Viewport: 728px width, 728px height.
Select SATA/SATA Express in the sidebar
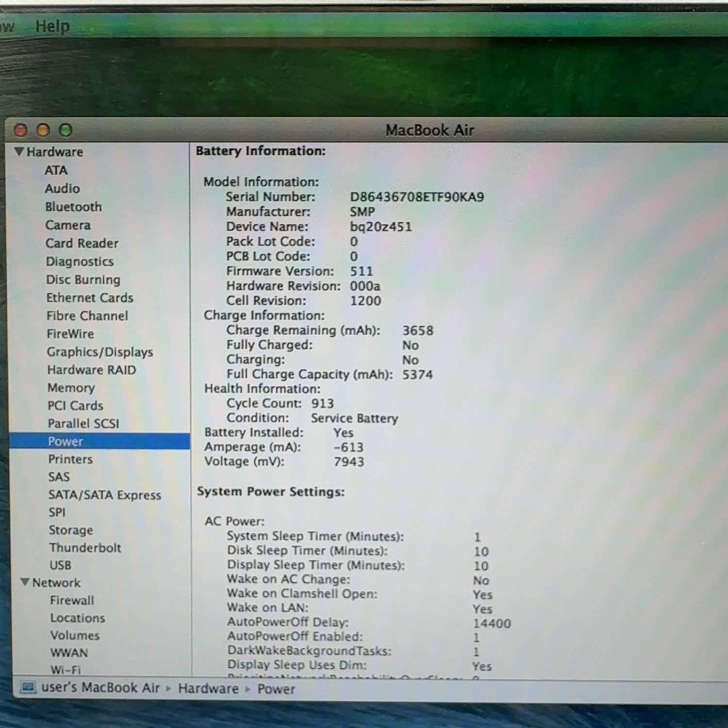[104, 495]
